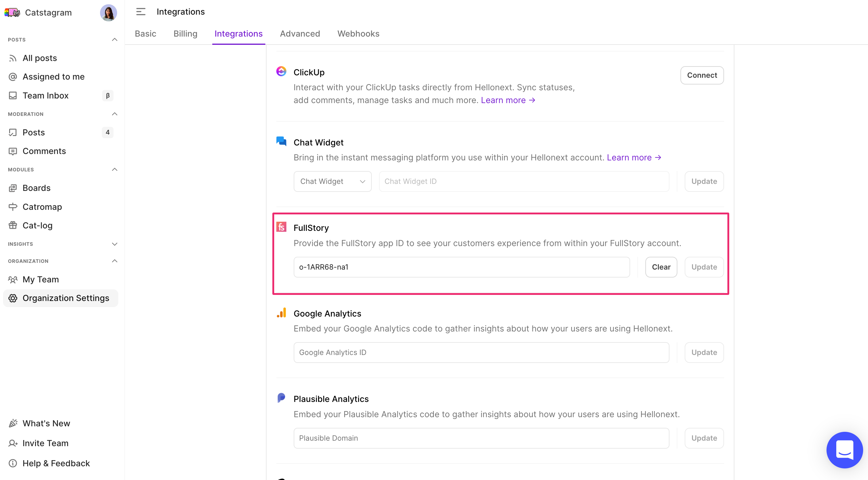Click the 4 count badge on Posts
This screenshot has width=868, height=480.
coord(107,132)
